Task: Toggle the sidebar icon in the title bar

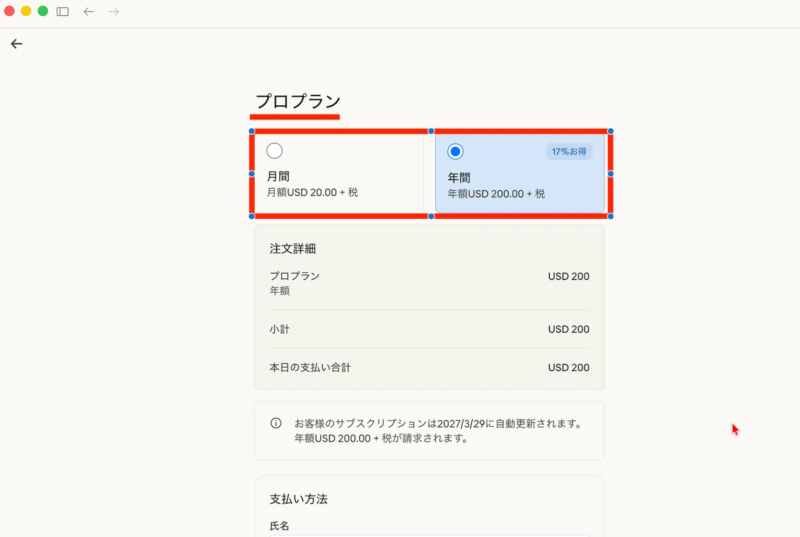Action: tap(63, 11)
